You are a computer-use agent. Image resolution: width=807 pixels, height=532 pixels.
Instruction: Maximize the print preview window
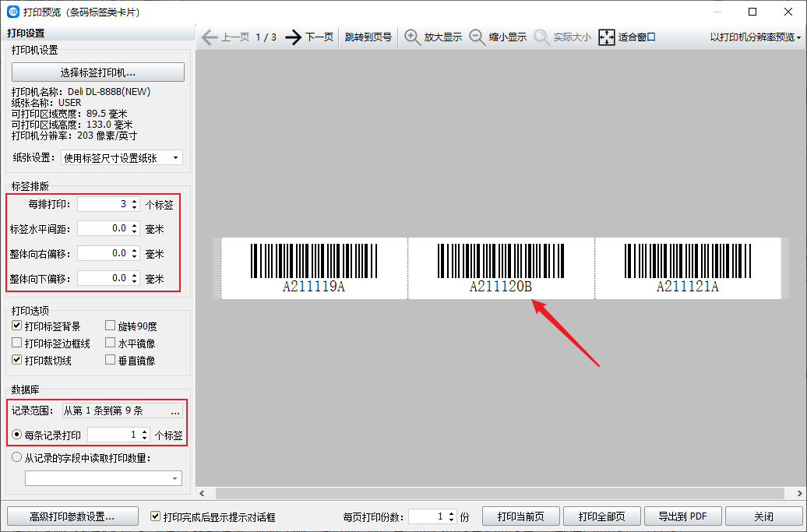point(752,12)
